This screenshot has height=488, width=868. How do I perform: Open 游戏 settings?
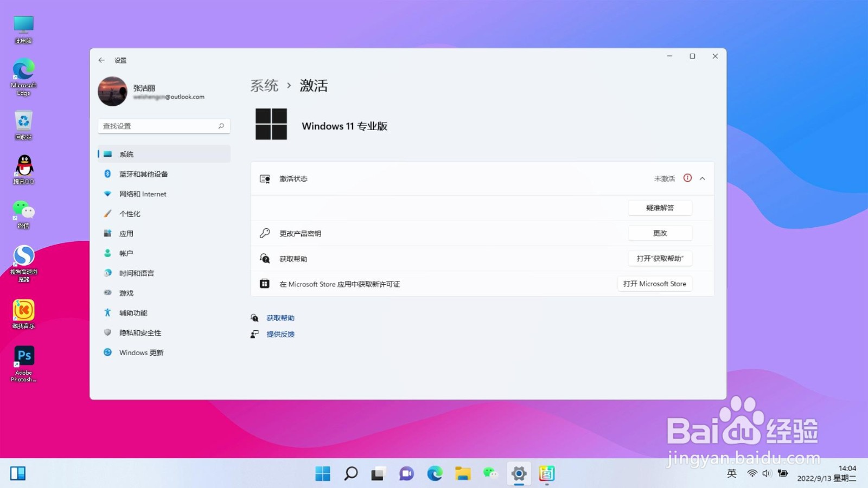164,293
